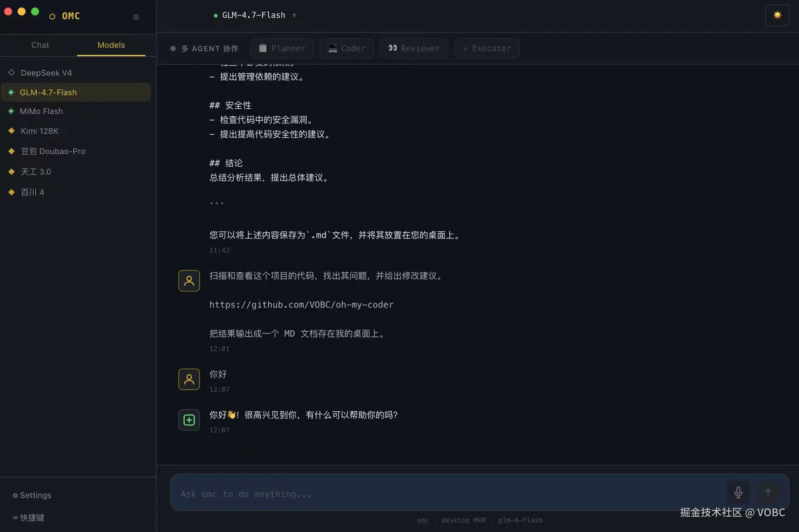The height and width of the screenshot is (532, 799).
Task: Click the 11:42 message timestamp
Action: tap(219, 251)
